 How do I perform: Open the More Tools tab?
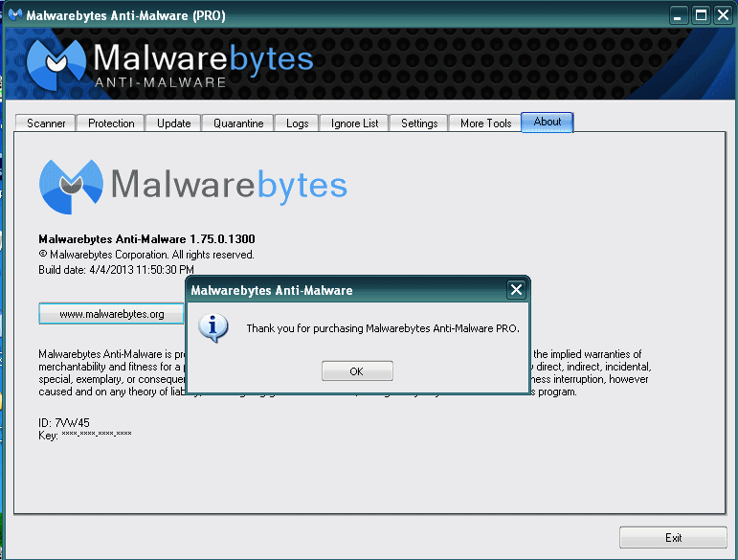pyautogui.click(x=485, y=123)
